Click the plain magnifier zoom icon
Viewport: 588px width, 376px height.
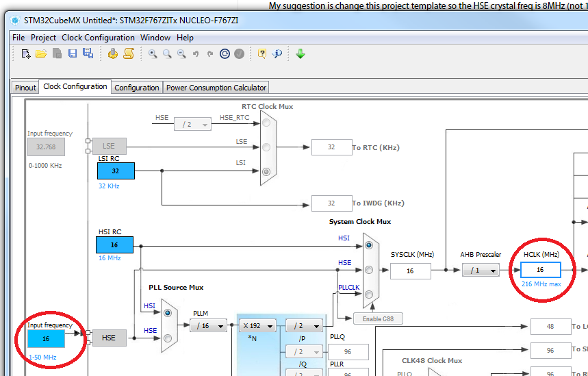[167, 54]
